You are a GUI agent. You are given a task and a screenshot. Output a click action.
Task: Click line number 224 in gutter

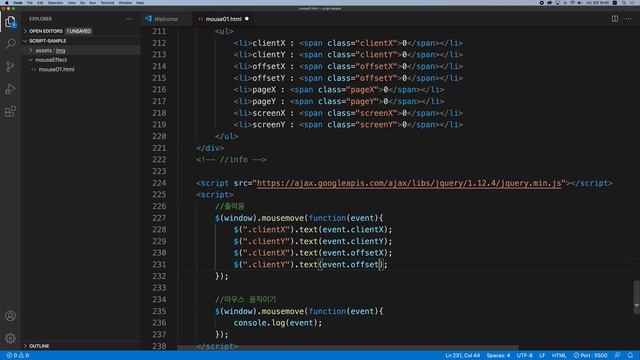pyautogui.click(x=159, y=183)
